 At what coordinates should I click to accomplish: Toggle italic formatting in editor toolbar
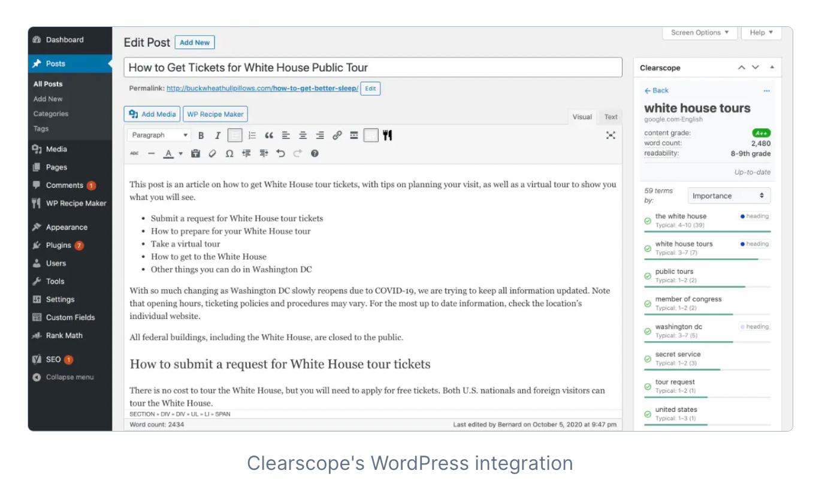(x=218, y=135)
